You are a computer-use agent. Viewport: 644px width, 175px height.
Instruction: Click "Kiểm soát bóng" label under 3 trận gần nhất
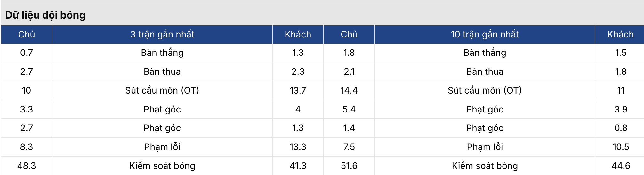(162, 166)
